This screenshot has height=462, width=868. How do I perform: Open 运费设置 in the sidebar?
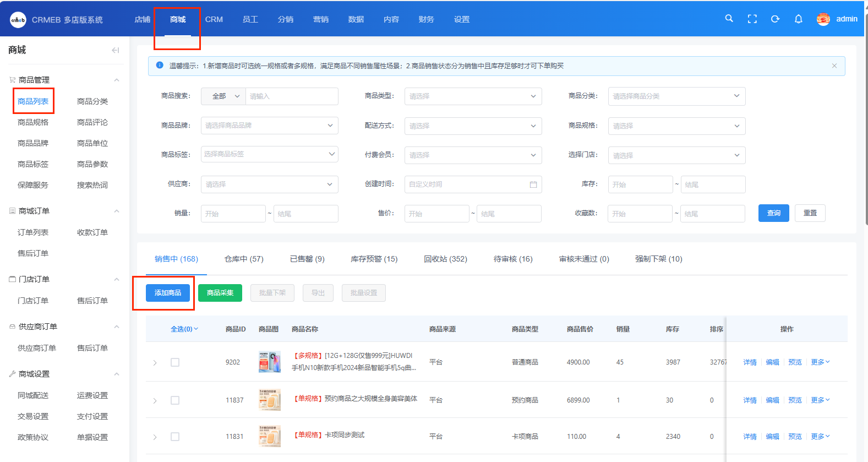[x=92, y=395]
